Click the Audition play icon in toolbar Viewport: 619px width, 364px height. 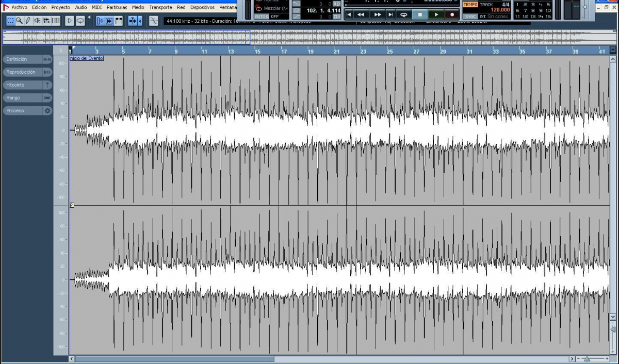[70, 21]
